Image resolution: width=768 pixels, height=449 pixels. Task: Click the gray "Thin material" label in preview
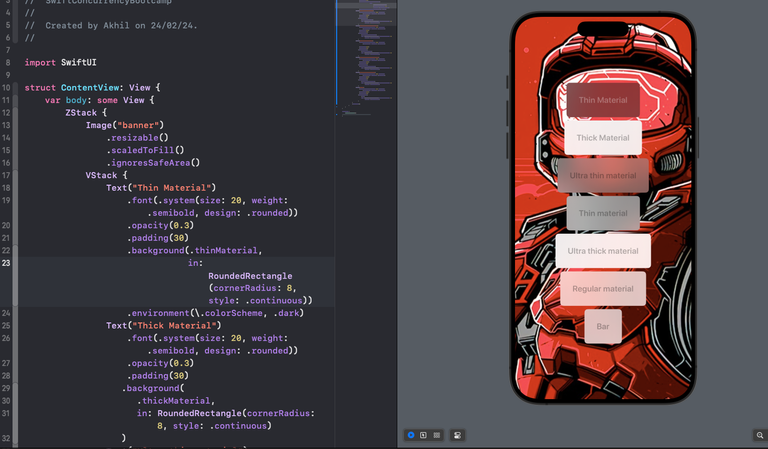[x=603, y=213]
